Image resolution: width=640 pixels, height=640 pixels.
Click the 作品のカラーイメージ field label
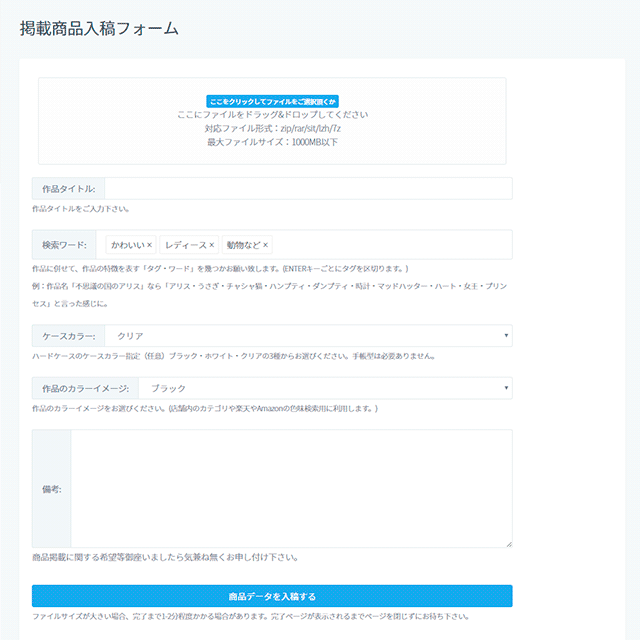click(85, 388)
